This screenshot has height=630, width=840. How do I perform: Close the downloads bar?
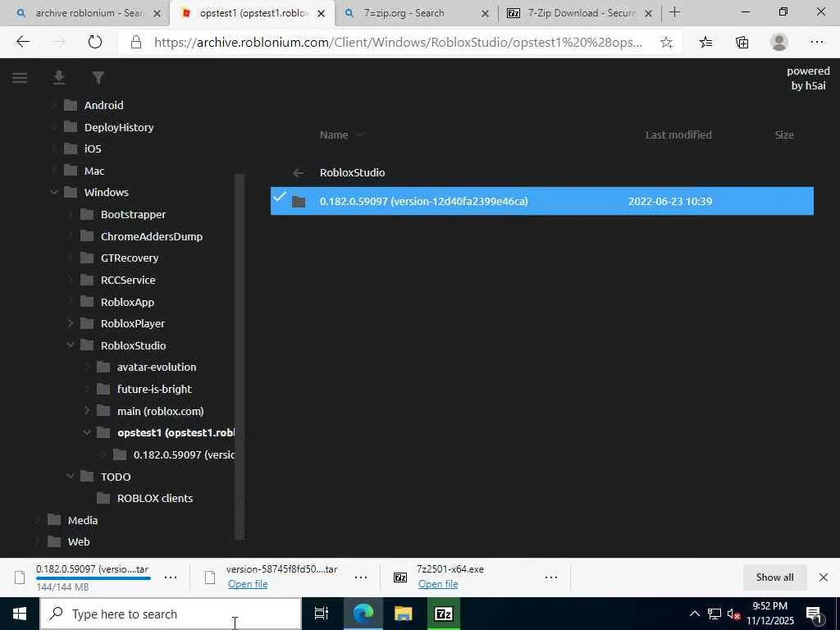click(x=824, y=577)
